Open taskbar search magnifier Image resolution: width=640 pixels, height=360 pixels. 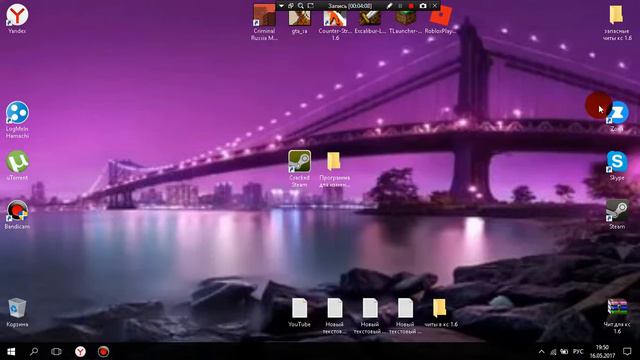tap(34, 351)
